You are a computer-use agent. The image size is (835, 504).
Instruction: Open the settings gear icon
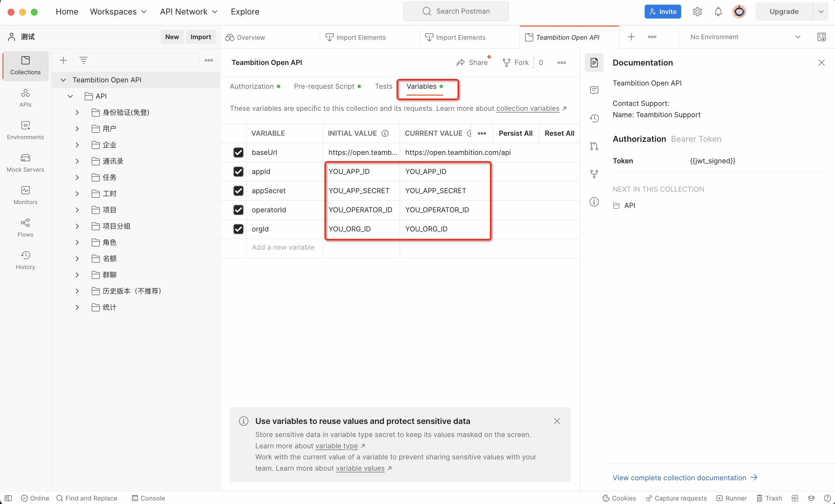(x=697, y=12)
